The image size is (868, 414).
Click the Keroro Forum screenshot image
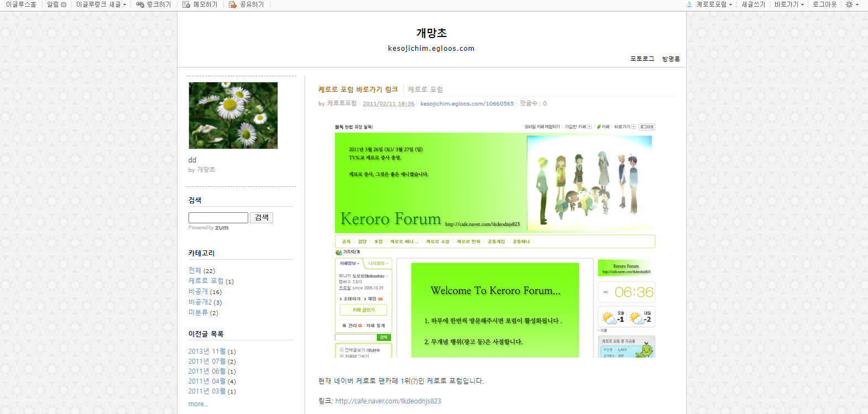[495, 240]
